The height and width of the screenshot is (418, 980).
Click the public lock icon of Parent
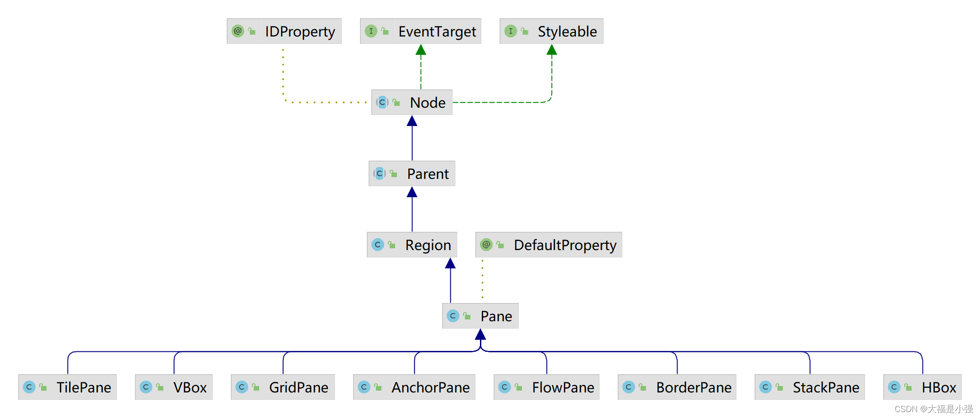(393, 173)
